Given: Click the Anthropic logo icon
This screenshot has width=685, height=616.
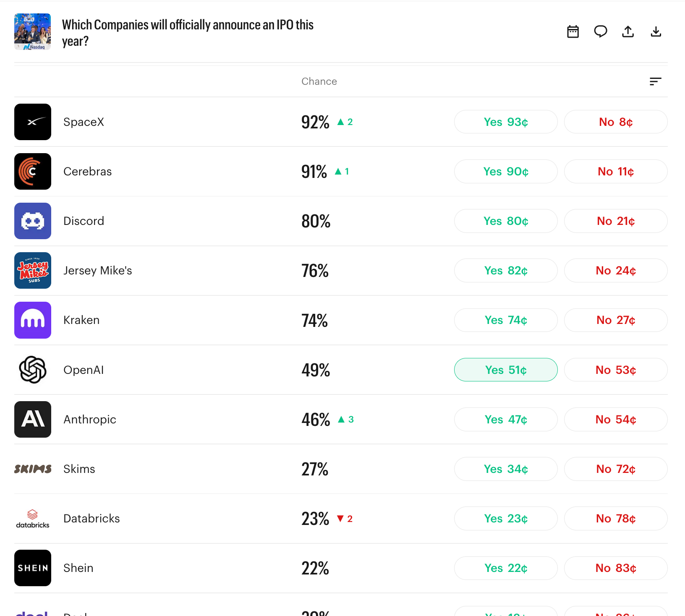Looking at the screenshot, I should 33,419.
